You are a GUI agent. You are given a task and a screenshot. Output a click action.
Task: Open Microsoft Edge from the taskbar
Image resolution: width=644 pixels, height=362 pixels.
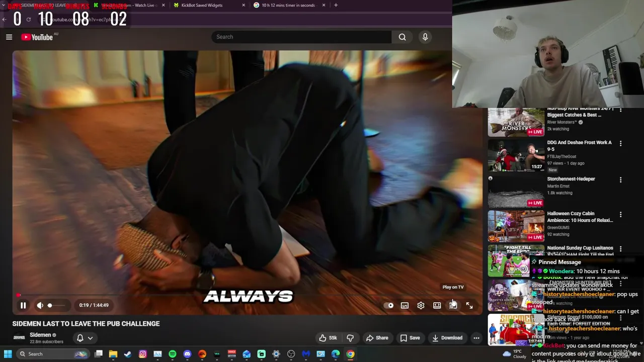pos(336,354)
